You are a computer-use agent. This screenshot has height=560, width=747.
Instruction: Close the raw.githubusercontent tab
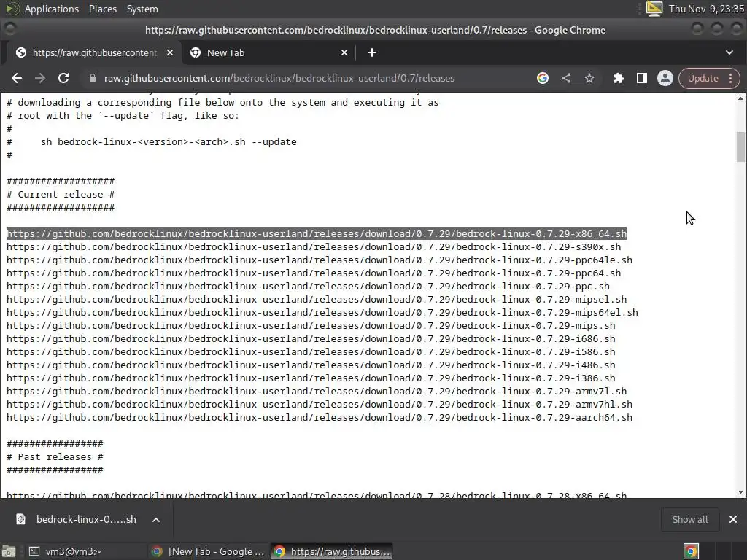pyautogui.click(x=169, y=52)
